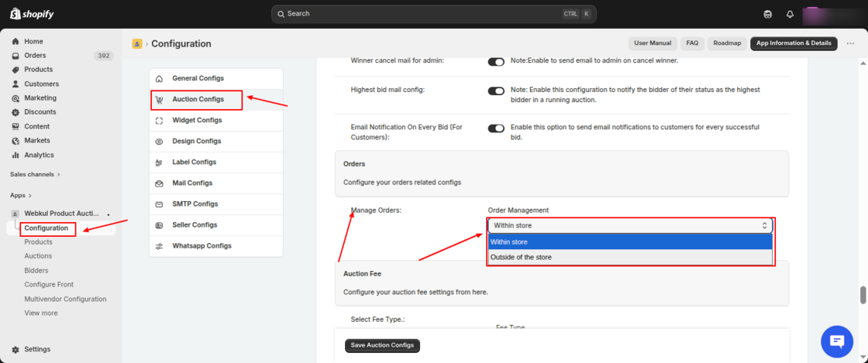The image size is (868, 363).
Task: Click the page vertical scrollbar thumb
Action: click(x=863, y=295)
